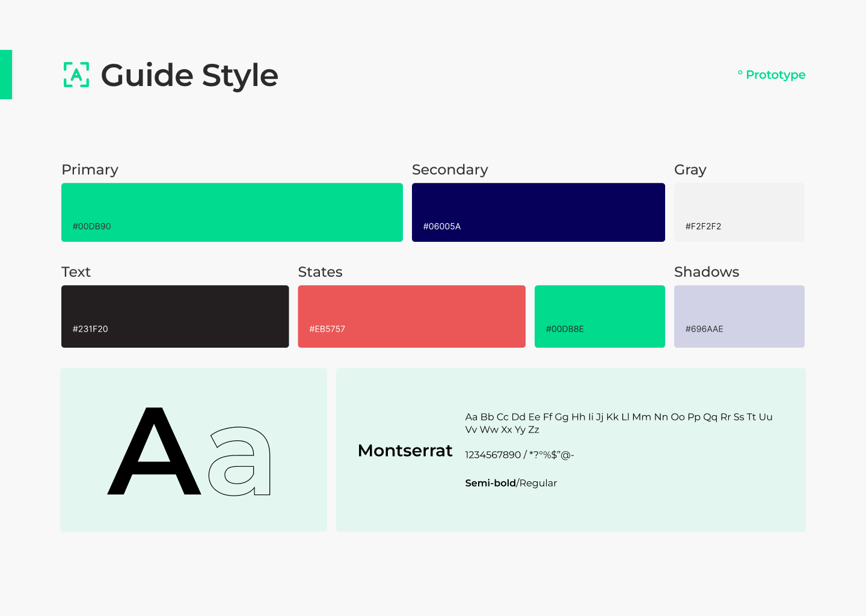The width and height of the screenshot is (866, 616).
Task: Click the Secondary section label
Action: click(450, 170)
